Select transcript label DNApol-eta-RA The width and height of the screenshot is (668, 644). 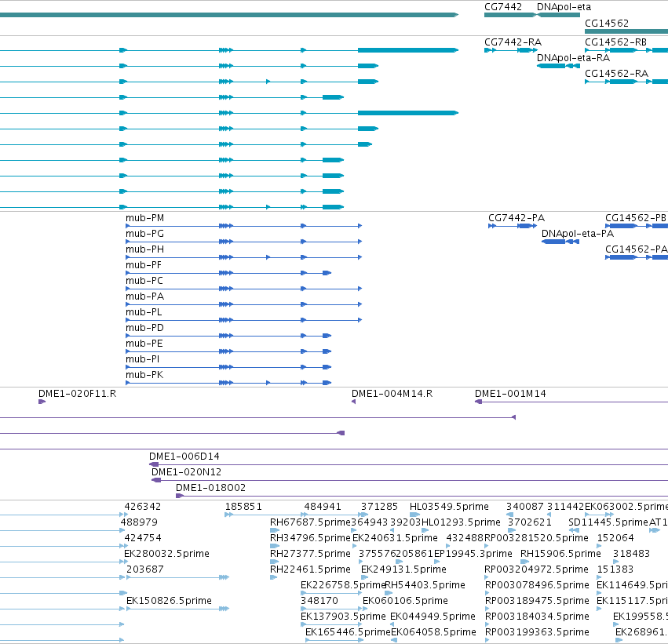[573, 58]
